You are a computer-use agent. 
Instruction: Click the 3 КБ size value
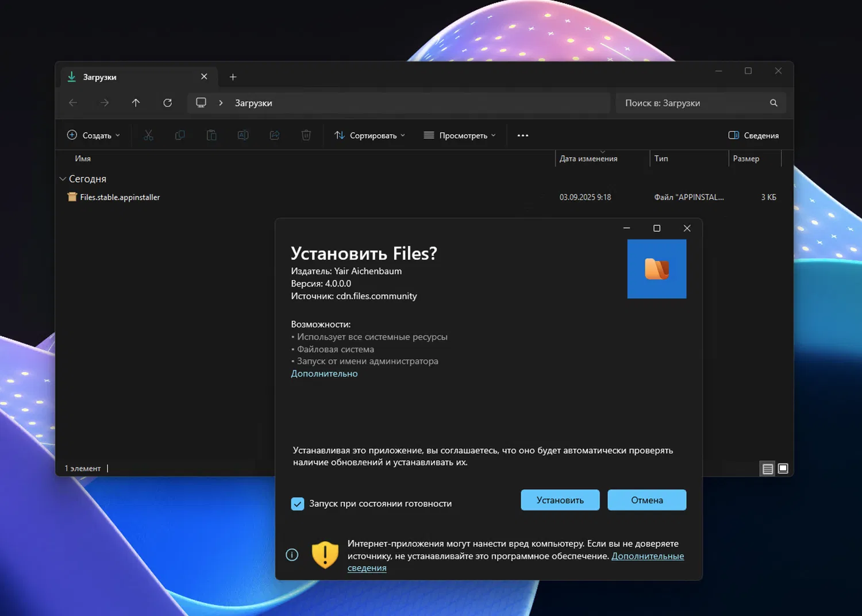pyautogui.click(x=768, y=197)
